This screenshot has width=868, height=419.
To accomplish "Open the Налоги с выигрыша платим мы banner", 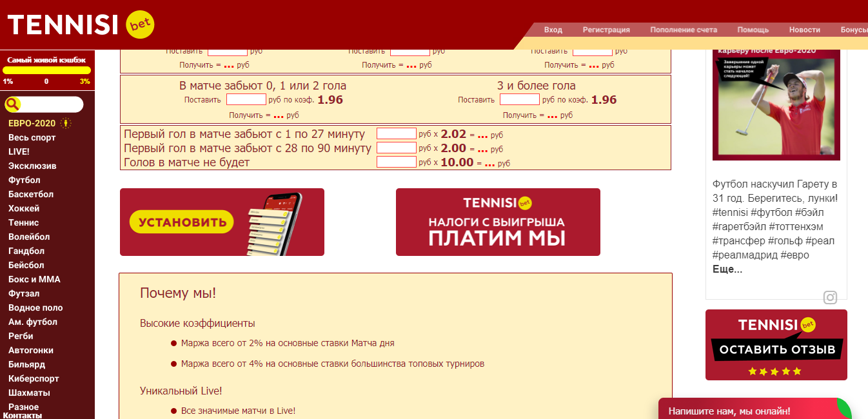I will (x=498, y=222).
